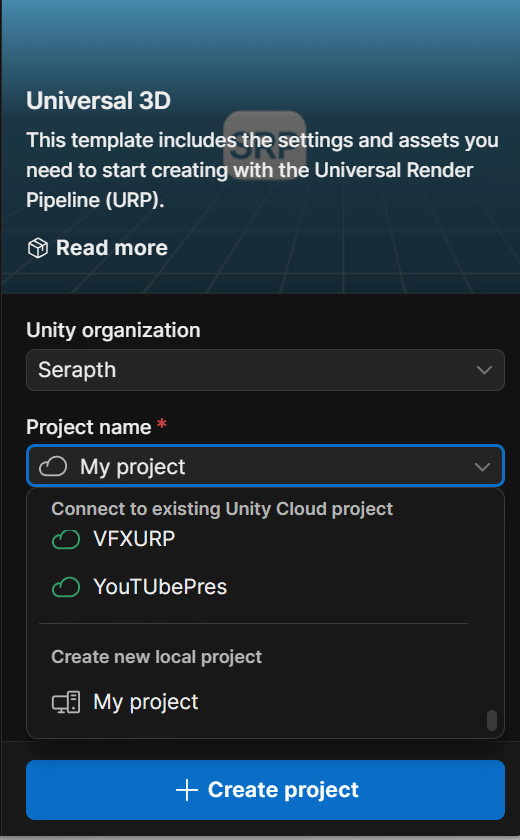This screenshot has width=520, height=840.
Task: Click Connect to existing Unity Cloud project header
Action: (x=222, y=509)
